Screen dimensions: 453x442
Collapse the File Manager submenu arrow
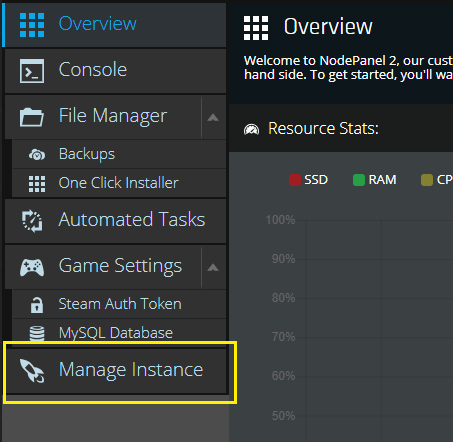pos(213,117)
